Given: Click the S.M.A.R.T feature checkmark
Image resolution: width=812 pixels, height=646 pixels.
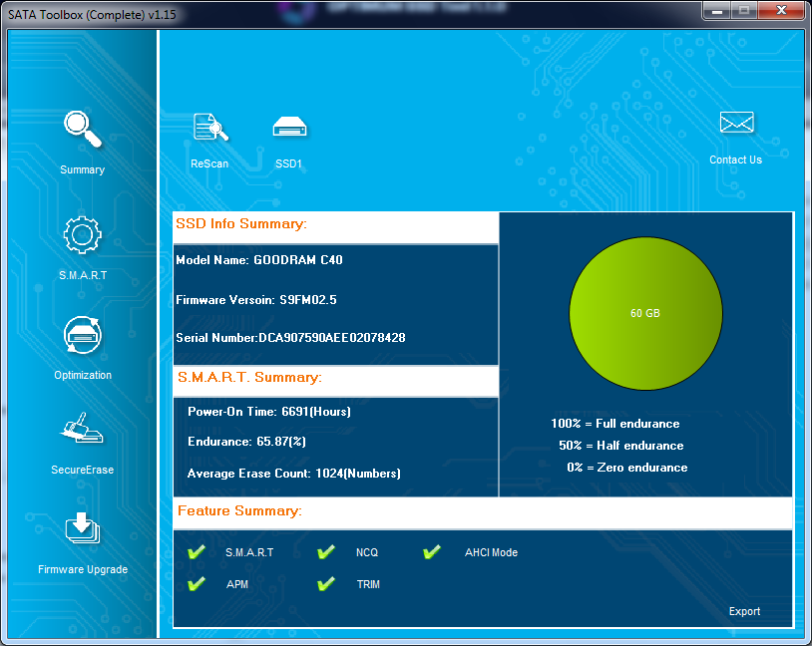Looking at the screenshot, I should coord(197,552).
